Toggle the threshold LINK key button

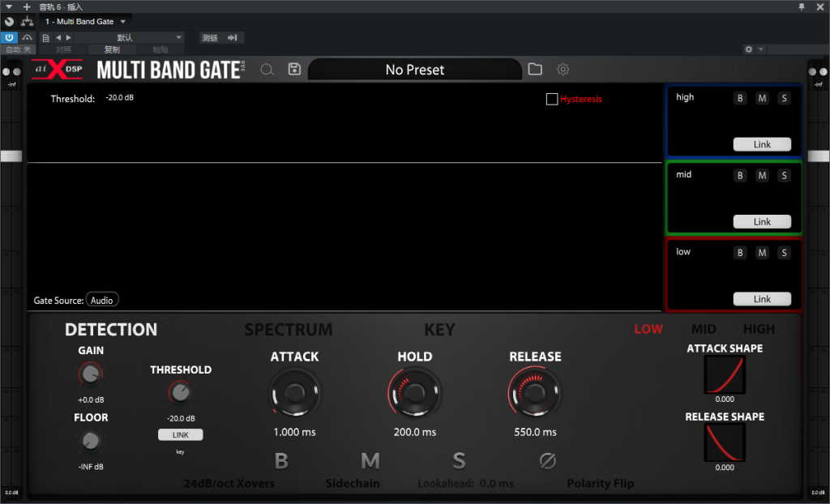[x=181, y=434]
